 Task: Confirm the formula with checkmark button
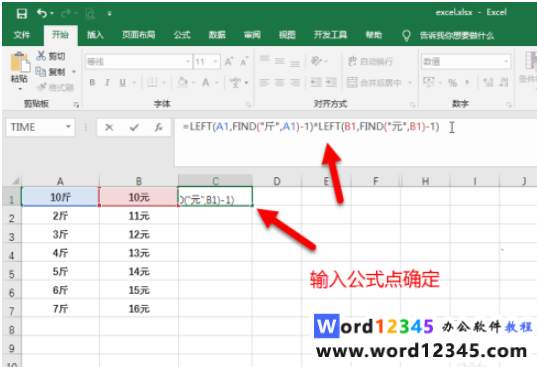pyautogui.click(x=134, y=128)
